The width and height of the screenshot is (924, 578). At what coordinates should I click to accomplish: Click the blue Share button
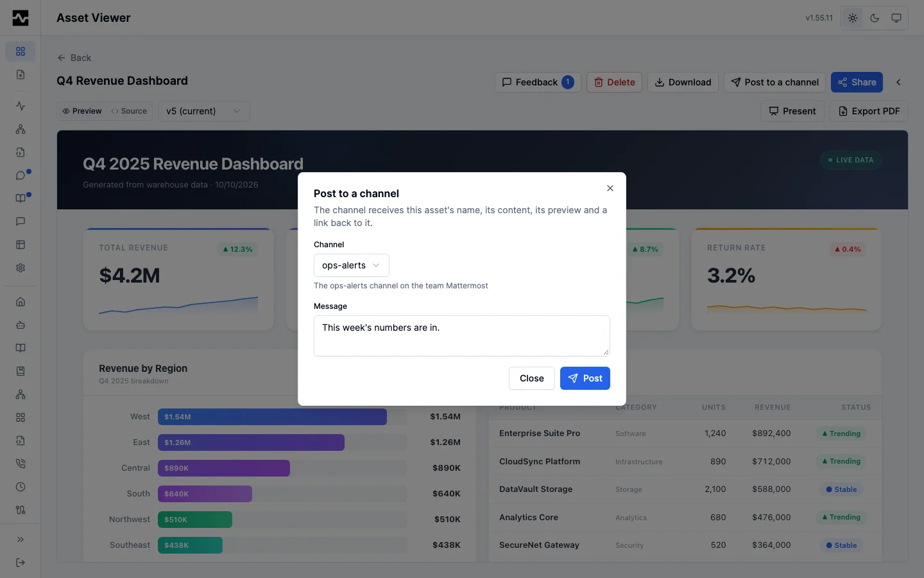click(x=857, y=82)
